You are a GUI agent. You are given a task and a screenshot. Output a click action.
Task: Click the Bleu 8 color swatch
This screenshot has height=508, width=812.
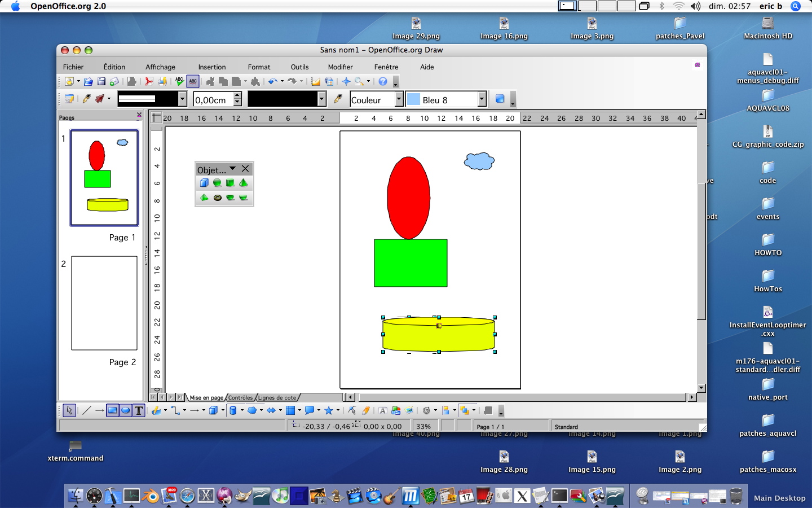[413, 99]
